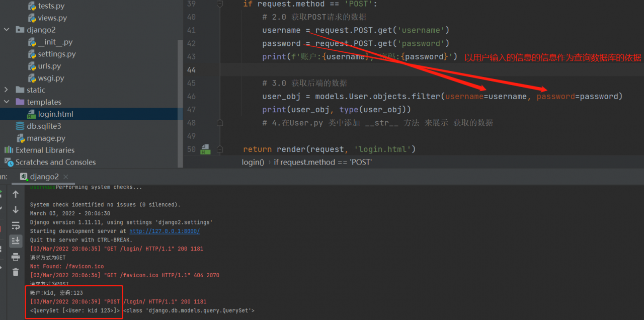Open urls.py in the project tree
This screenshot has height=320, width=644.
[x=49, y=66]
